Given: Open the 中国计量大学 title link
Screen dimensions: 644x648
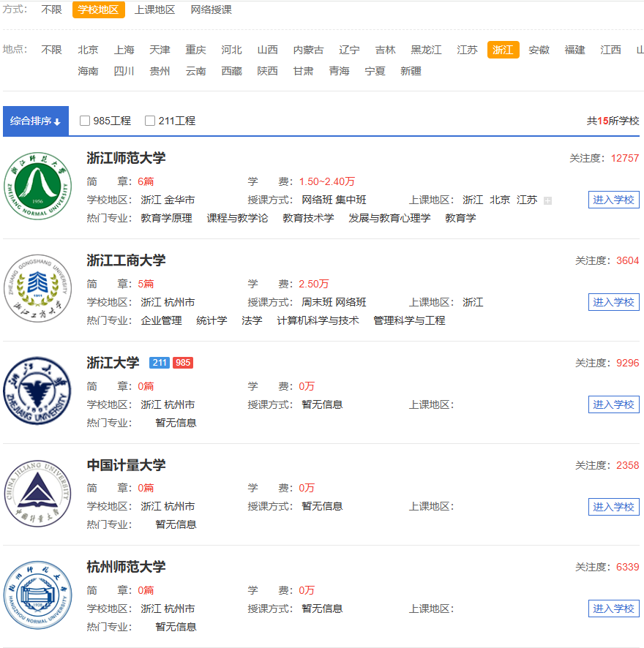Looking at the screenshot, I should click(x=126, y=465).
